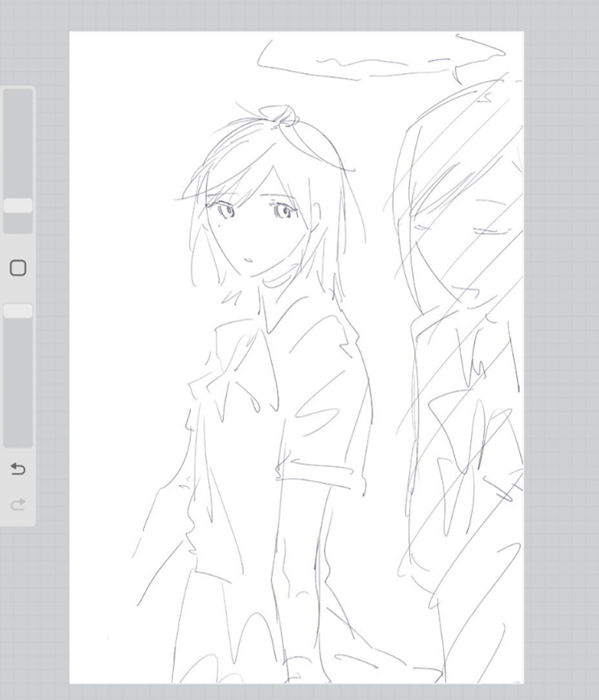Click the hair bun on girl's head

click(x=279, y=115)
